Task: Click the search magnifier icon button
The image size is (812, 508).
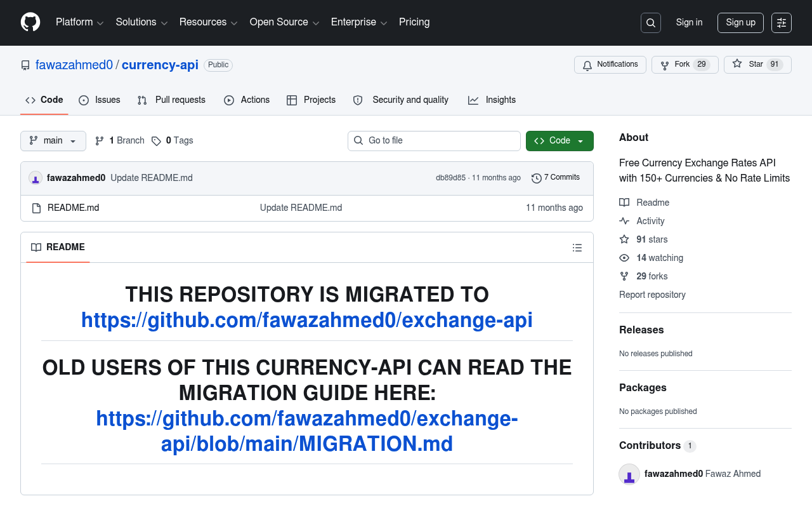Action: 651,23
